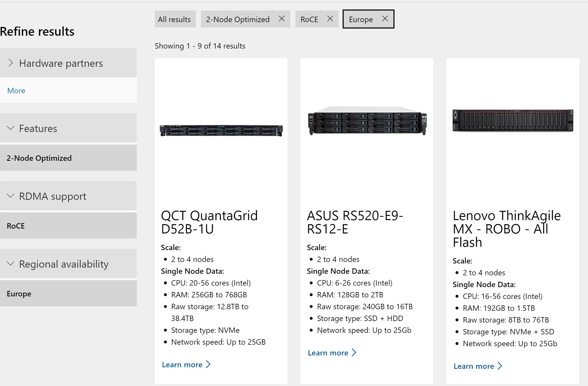588x386 pixels.
Task: Click 'Storage type: NVMe + SSD' spec
Action: 508,332
